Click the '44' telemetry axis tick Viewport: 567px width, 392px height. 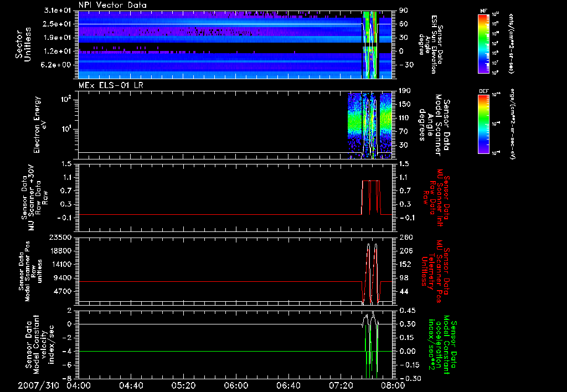404,291
